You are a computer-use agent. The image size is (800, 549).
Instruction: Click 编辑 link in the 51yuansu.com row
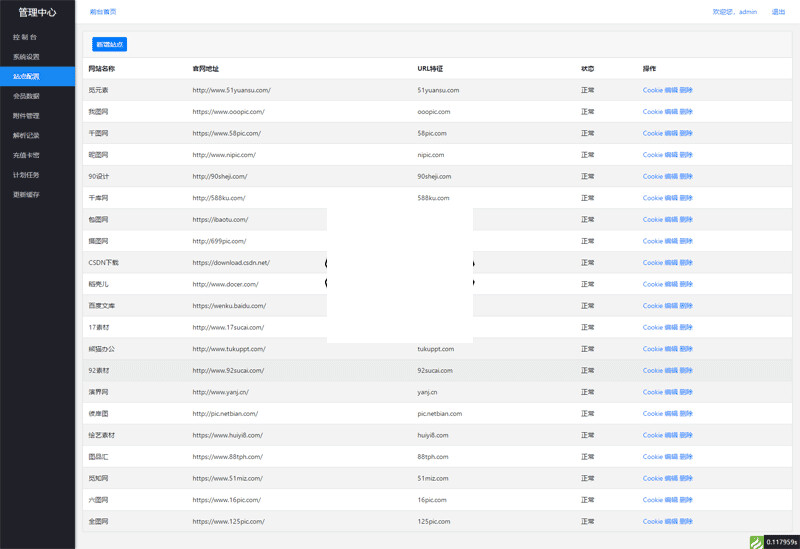tap(671, 90)
